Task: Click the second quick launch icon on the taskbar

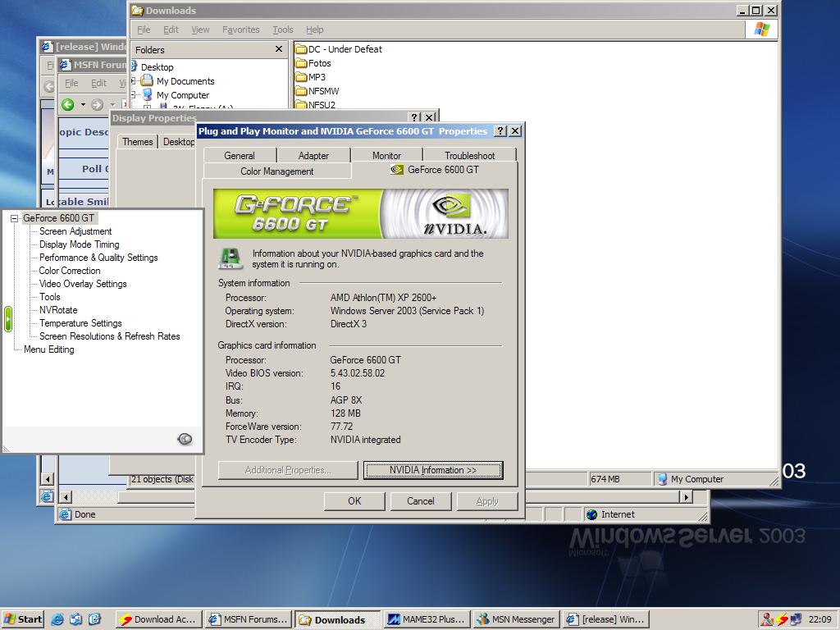Action: (76, 619)
